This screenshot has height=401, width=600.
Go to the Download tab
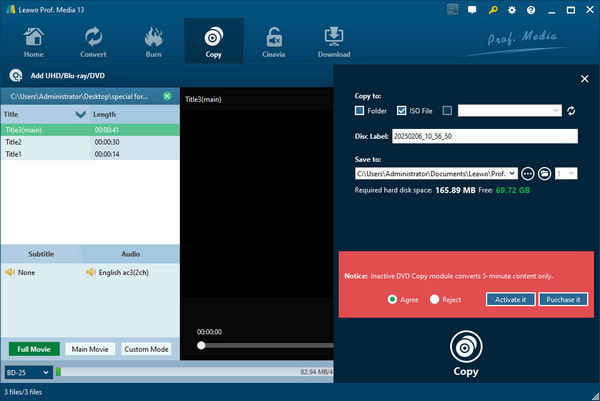[x=334, y=40]
